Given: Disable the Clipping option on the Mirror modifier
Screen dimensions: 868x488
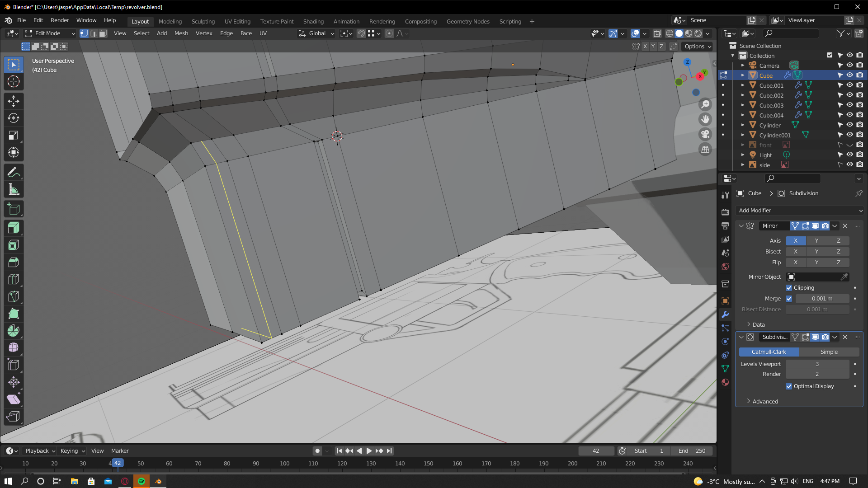Looking at the screenshot, I should tap(789, 288).
